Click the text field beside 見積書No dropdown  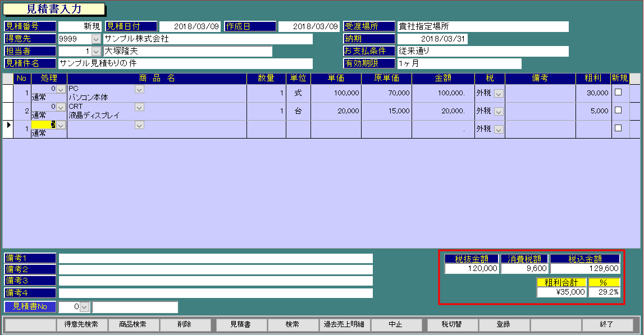135,307
